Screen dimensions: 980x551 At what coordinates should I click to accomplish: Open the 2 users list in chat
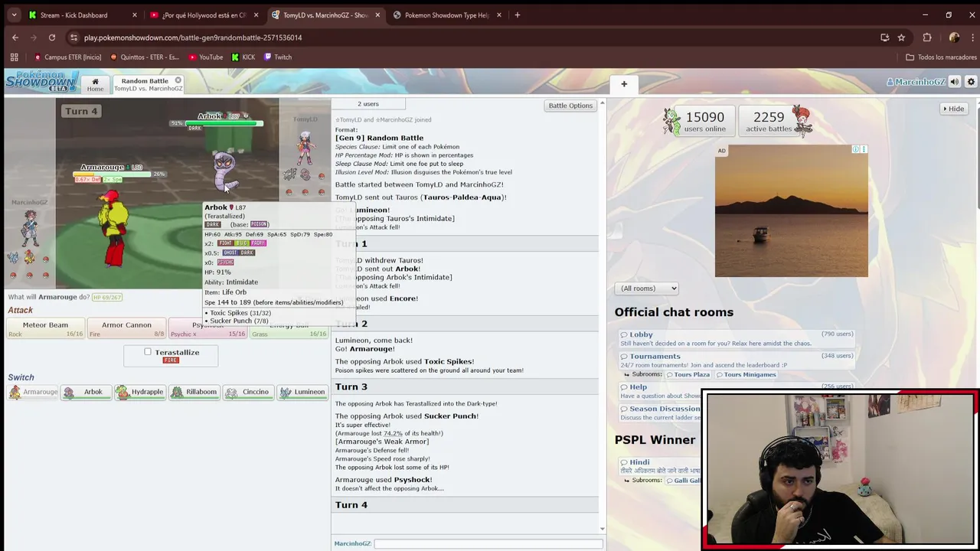pos(368,104)
